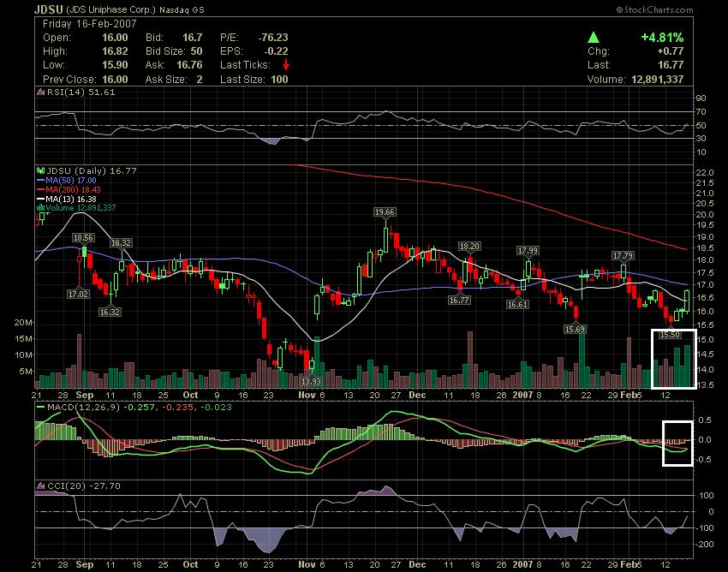728x572 pixels.
Task: Click the 17.02 price label
Action: tap(78, 294)
